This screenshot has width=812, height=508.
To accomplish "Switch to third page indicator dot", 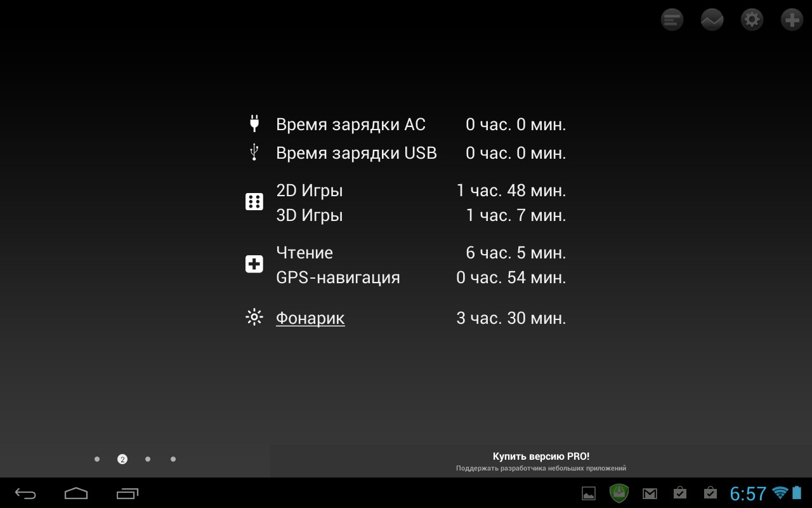I will (x=148, y=459).
